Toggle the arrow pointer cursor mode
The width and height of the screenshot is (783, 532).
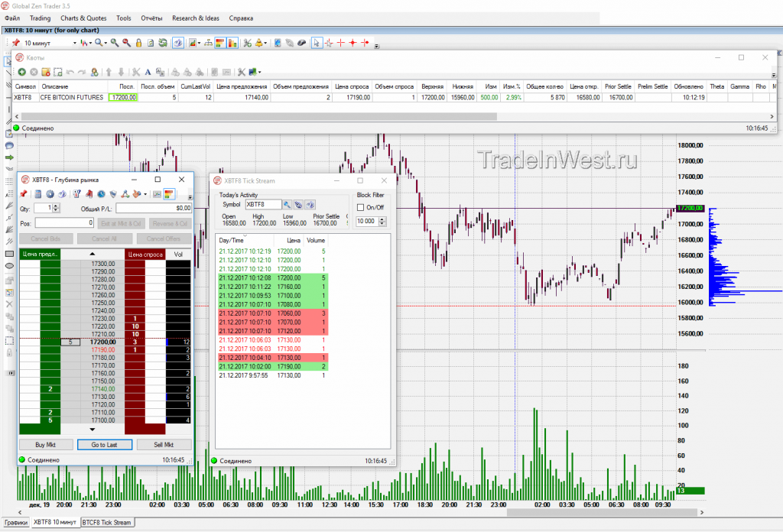pyautogui.click(x=317, y=43)
